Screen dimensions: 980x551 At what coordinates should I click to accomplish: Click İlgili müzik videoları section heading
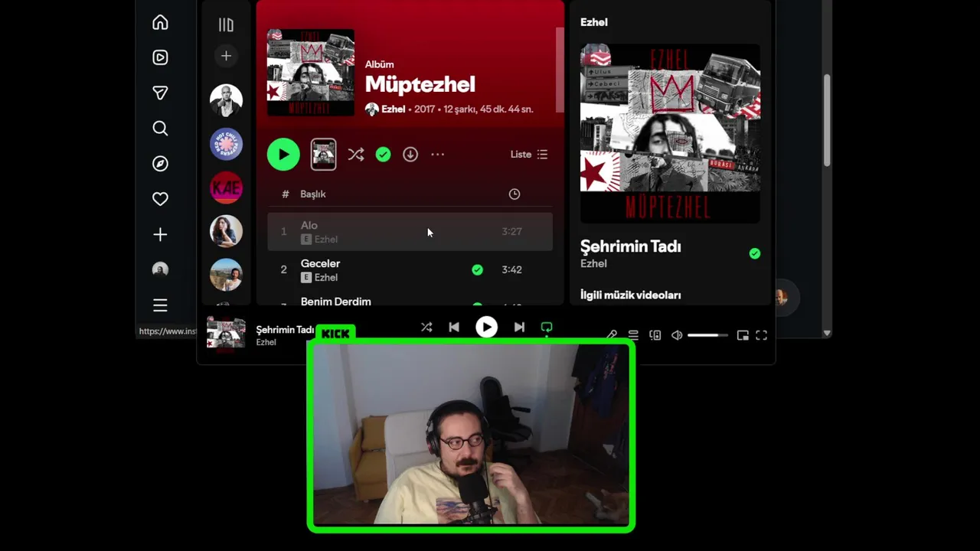tap(631, 295)
